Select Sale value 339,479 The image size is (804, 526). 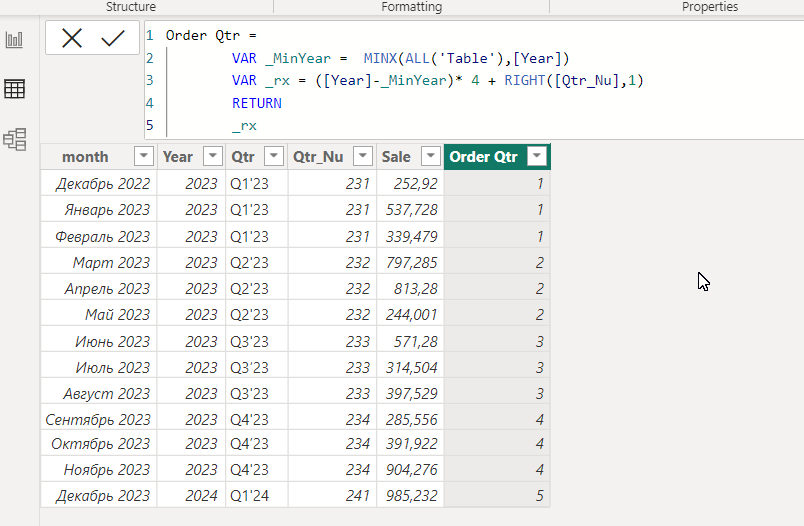410,236
